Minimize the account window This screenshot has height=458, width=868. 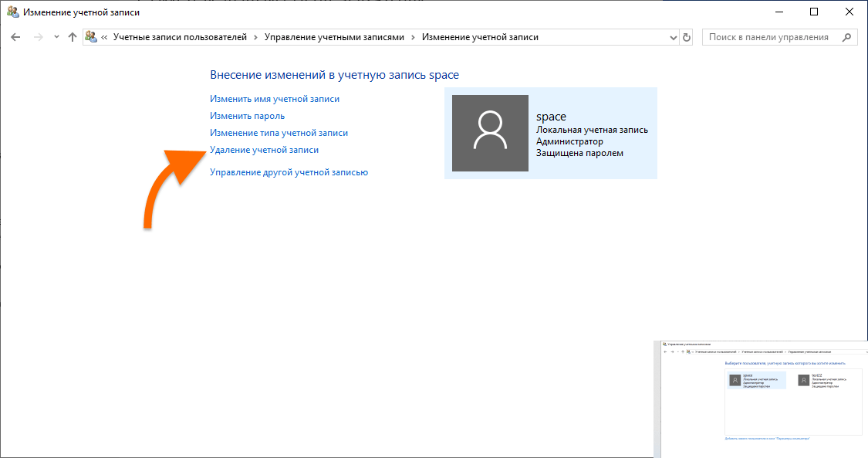778,12
